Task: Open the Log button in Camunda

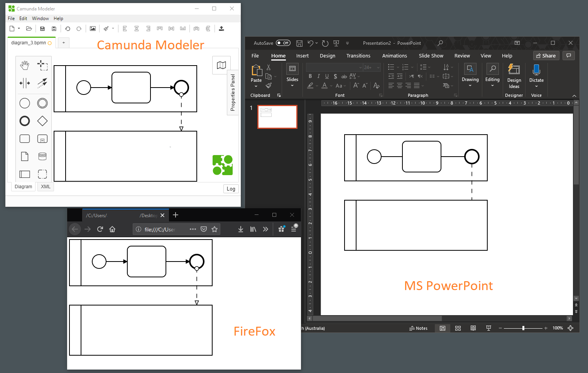Action: pos(231,189)
